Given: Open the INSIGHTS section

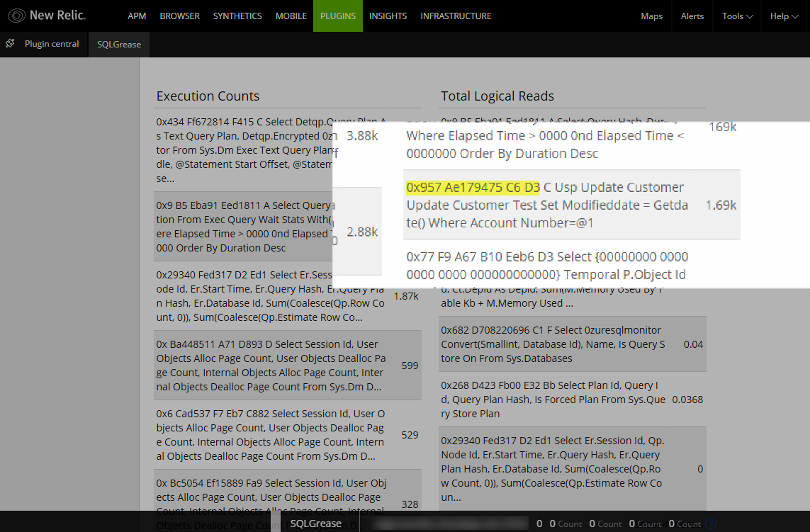Looking at the screenshot, I should point(388,16).
